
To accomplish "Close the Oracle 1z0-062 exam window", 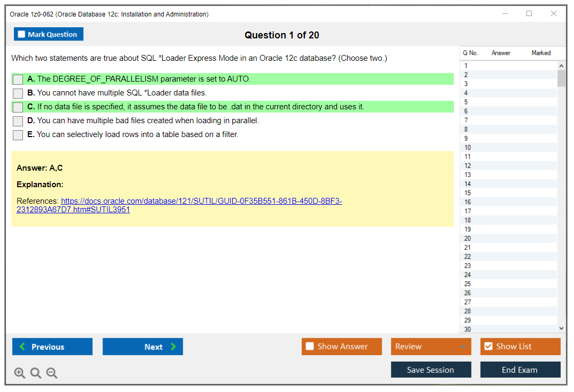I will [x=554, y=14].
